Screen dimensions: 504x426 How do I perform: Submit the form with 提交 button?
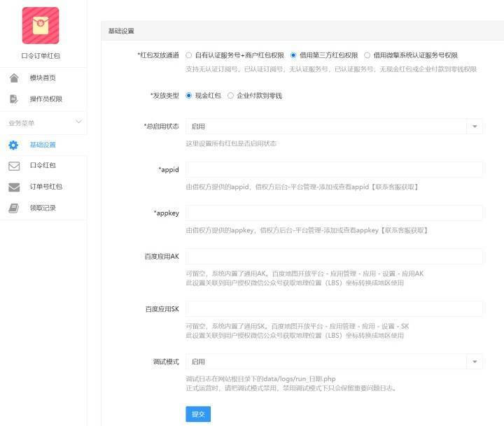(198, 414)
